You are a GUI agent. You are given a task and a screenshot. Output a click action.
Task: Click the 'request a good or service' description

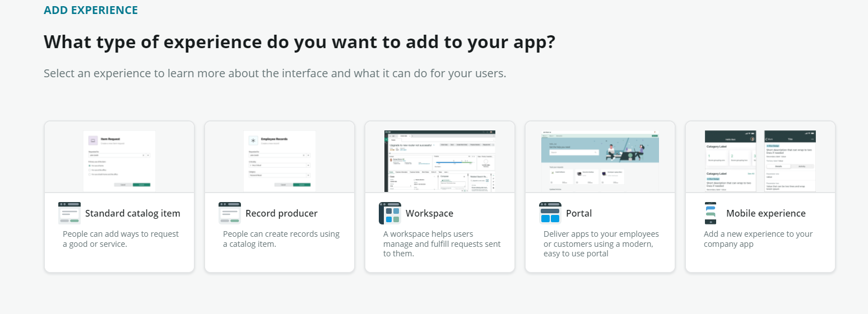(120, 239)
